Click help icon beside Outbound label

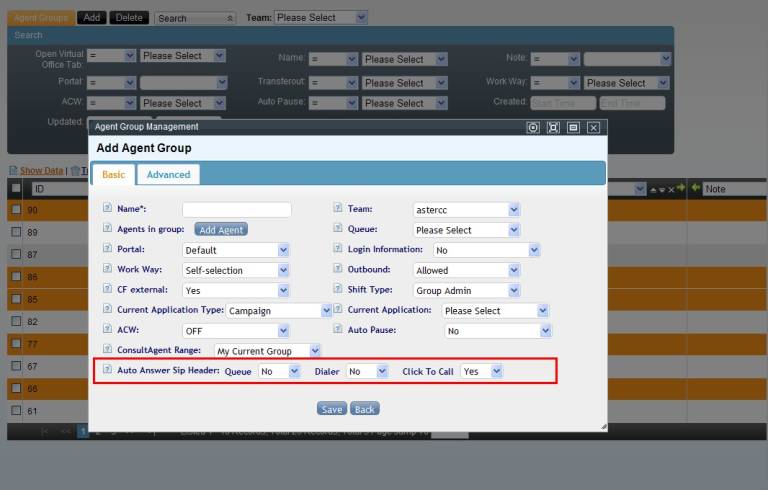tap(337, 269)
